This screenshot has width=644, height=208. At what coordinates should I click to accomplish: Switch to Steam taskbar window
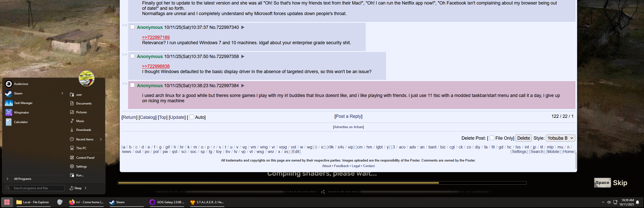click(126, 202)
